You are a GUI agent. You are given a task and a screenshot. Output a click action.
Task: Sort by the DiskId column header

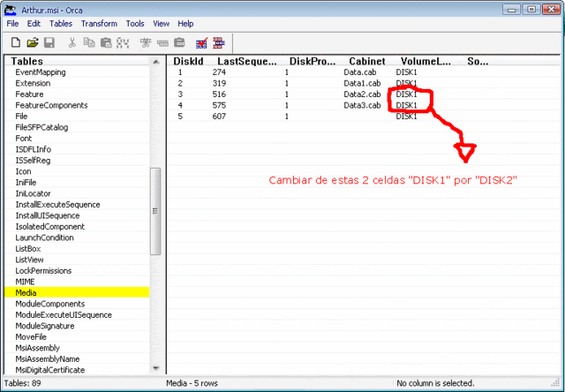[188, 61]
